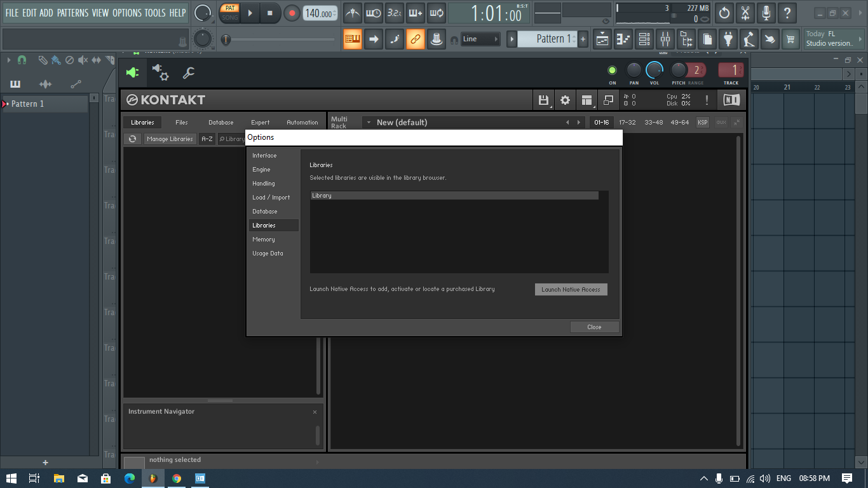The height and width of the screenshot is (488, 868).
Task: Click the Launch Native Access button
Action: (x=571, y=289)
